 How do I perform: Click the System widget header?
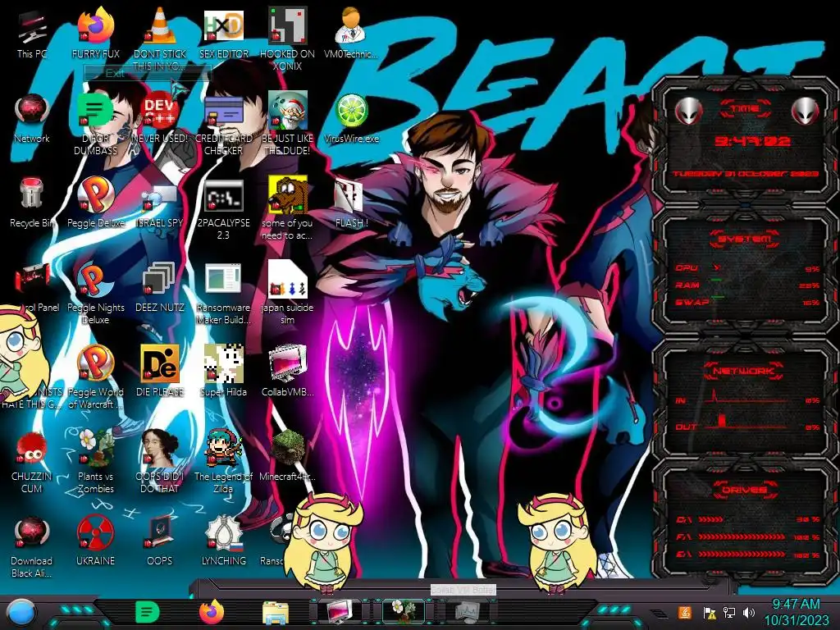pos(745,239)
